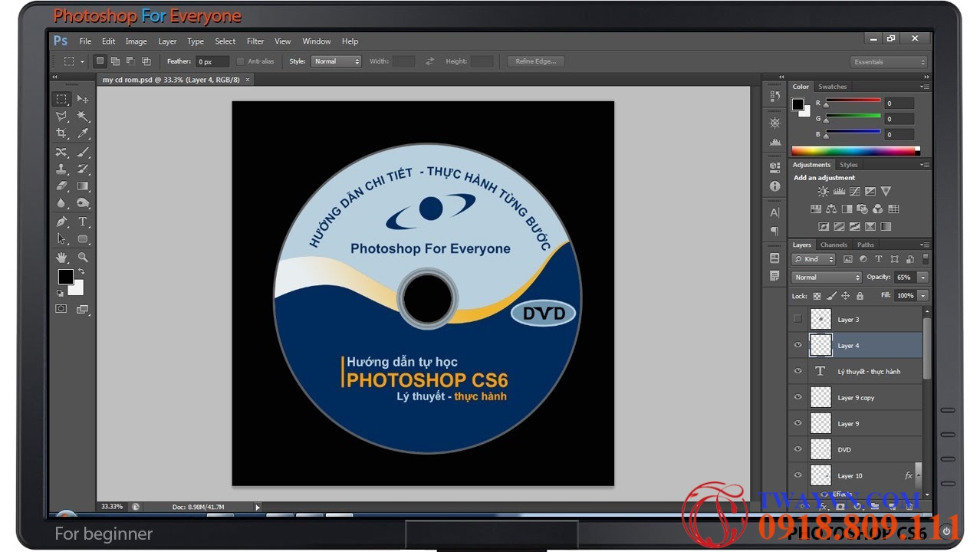Switch to the Swatches tab
Image resolution: width=980 pixels, height=552 pixels.
(x=832, y=87)
